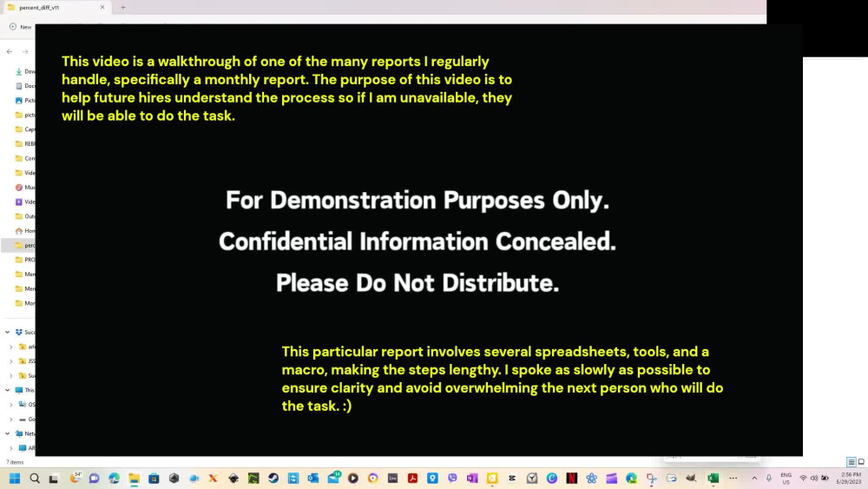Image resolution: width=868 pixels, height=489 pixels.
Task: Switch ENG US input language
Action: coord(786,479)
